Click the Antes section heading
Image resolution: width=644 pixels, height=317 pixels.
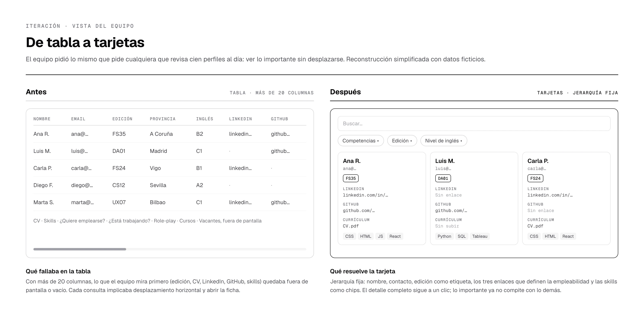(36, 92)
